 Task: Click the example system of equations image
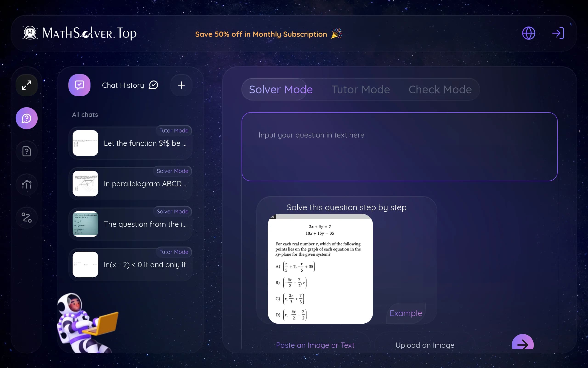(x=320, y=269)
